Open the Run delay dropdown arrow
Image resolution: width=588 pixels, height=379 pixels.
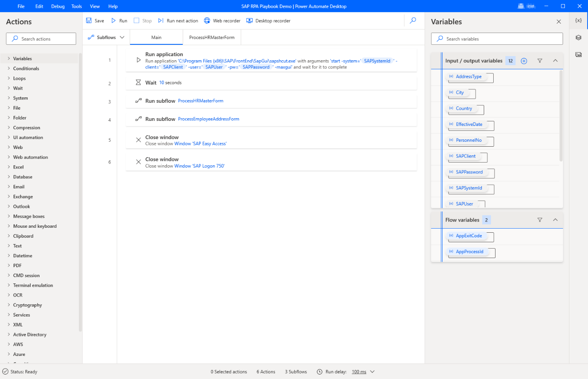(372, 372)
